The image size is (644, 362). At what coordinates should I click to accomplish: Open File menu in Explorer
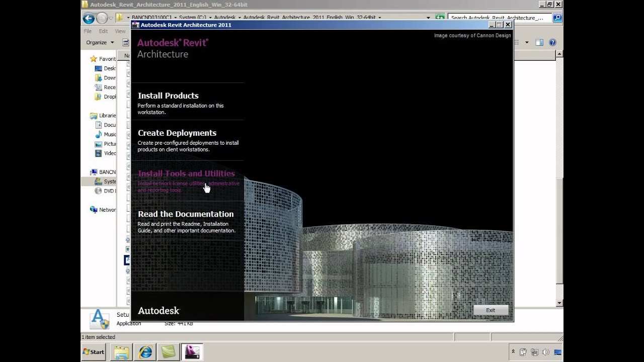88,31
